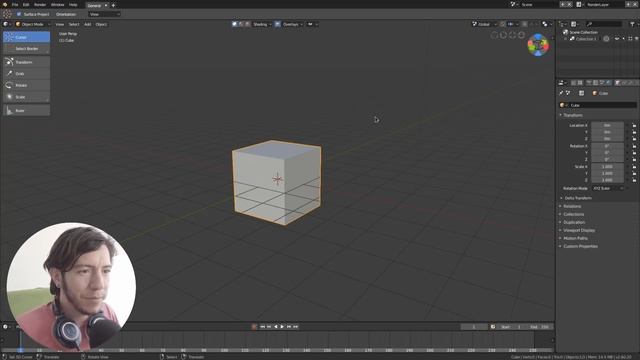Toggle the Surface Project checkbox
Image resolution: width=640 pixels, height=360 pixels.
click(19, 14)
